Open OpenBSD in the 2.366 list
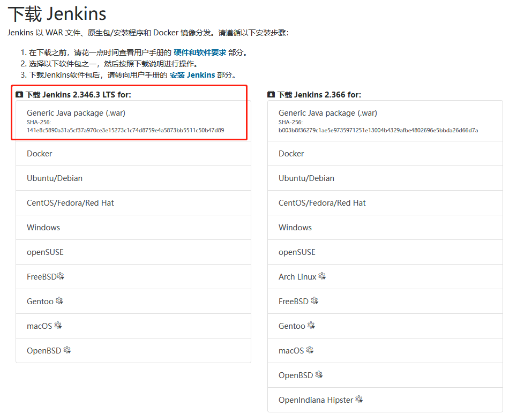The width and height of the screenshot is (532, 414). pos(385,375)
